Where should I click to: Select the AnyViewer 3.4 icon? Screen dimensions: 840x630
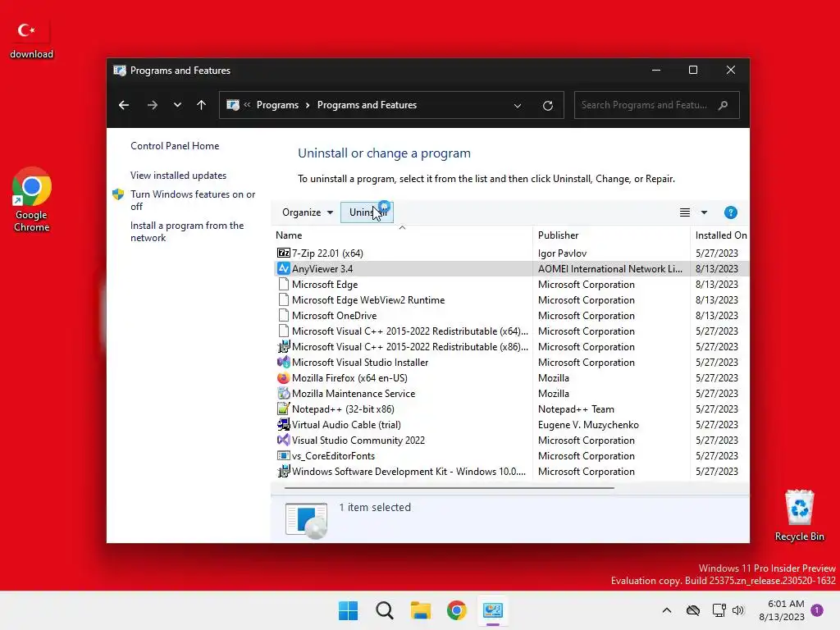(283, 268)
